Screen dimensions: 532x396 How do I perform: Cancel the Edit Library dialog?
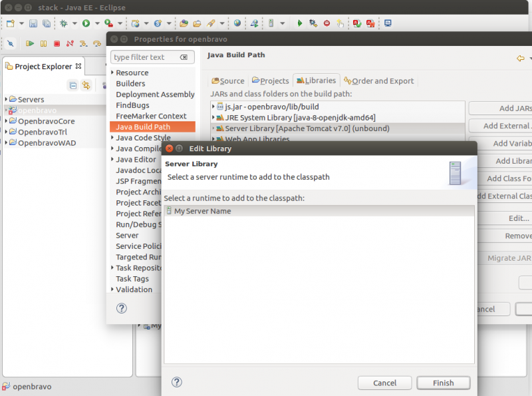click(x=384, y=383)
